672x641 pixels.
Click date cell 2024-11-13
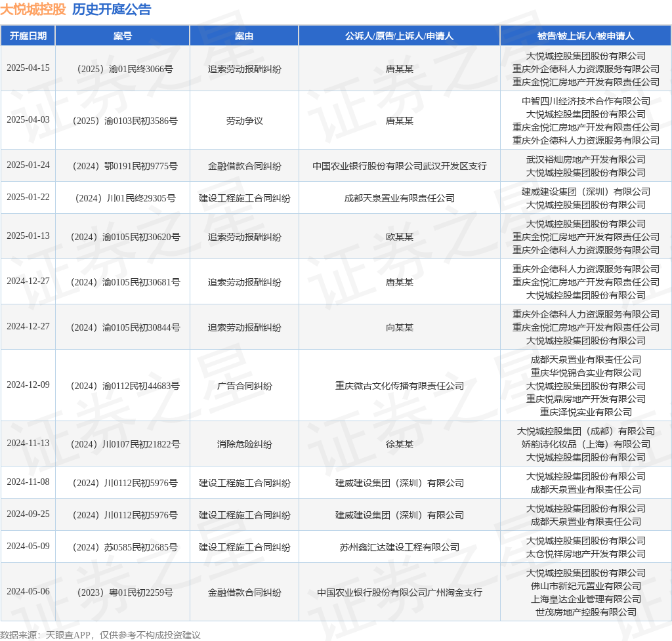tap(28, 444)
